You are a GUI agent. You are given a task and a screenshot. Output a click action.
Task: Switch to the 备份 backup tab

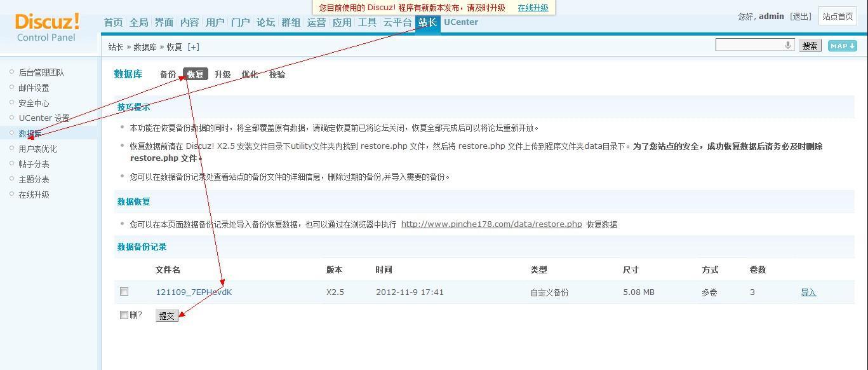click(168, 74)
